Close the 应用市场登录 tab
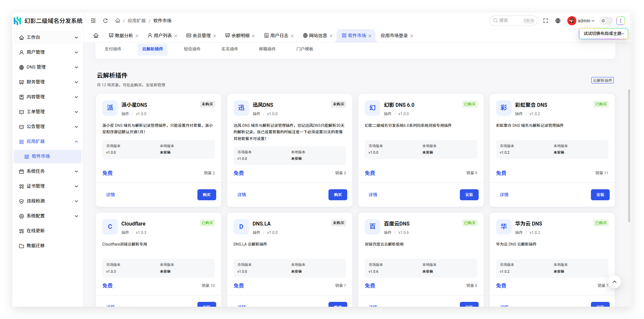The width and height of the screenshot is (644, 319). coord(412,36)
